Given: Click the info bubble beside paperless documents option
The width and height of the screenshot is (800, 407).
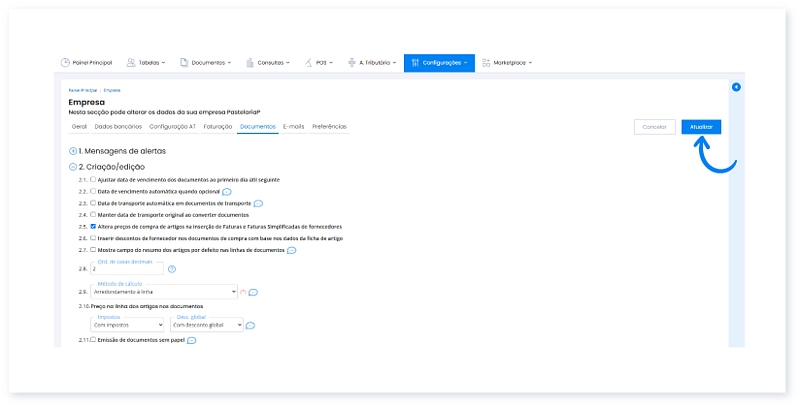Looking at the screenshot, I should tap(191, 341).
